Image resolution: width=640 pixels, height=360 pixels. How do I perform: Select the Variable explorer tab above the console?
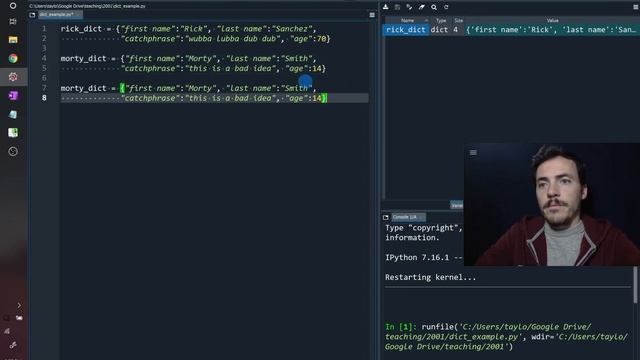[457, 205]
